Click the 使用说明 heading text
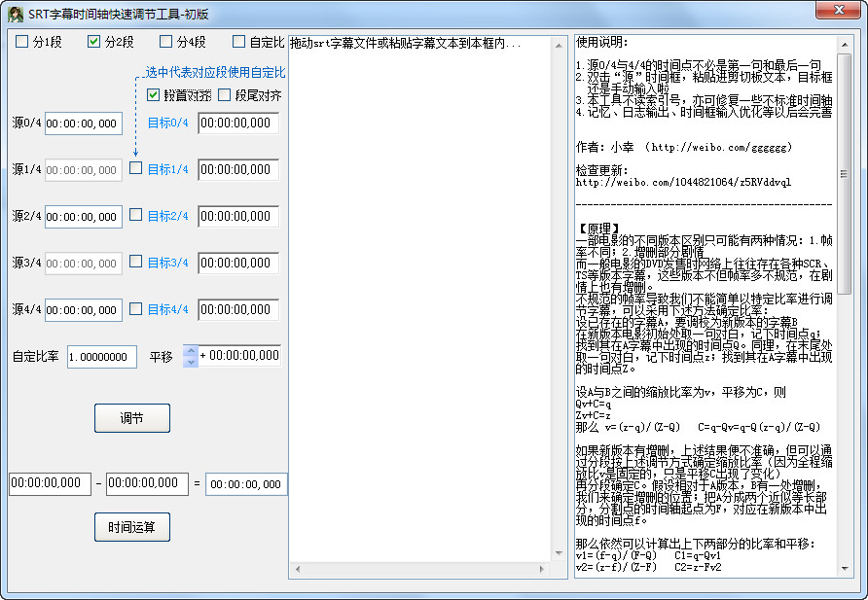The height and width of the screenshot is (600, 868). pos(601,42)
